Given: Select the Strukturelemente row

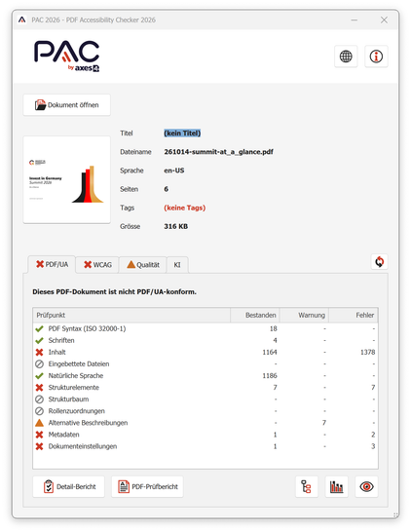Looking at the screenshot, I should point(205,388).
